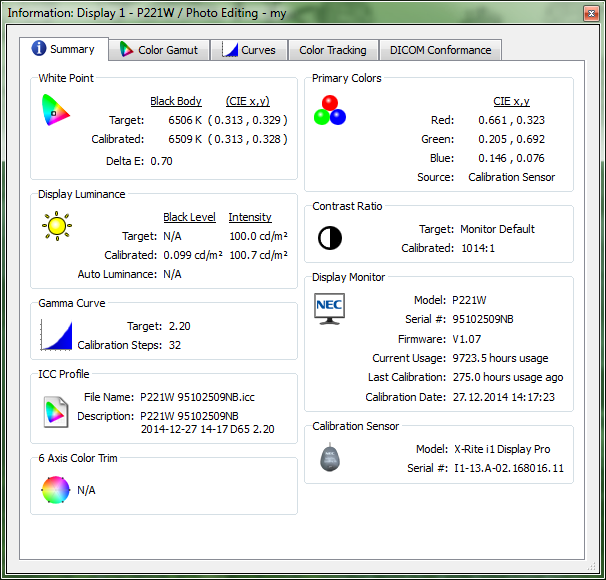Click the Contrast Ratio half-circle icon

[x=330, y=238]
